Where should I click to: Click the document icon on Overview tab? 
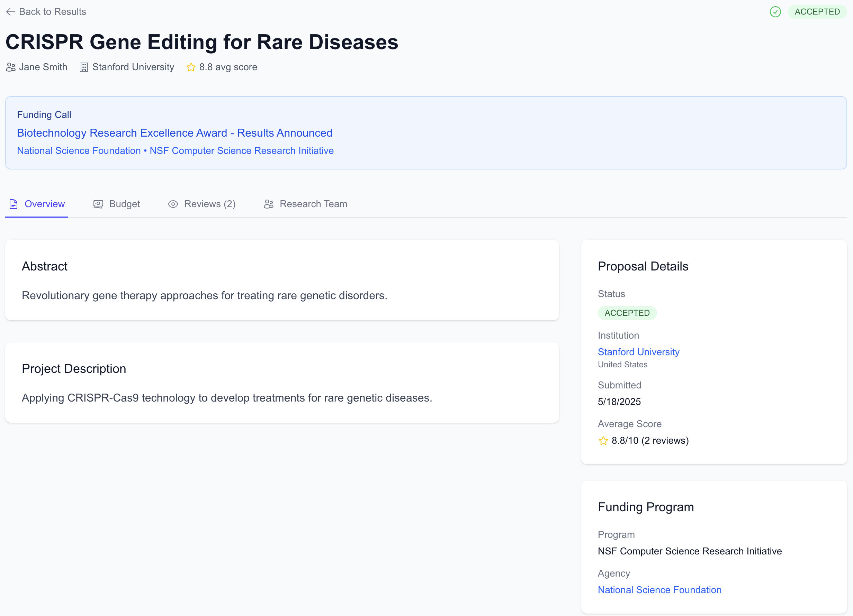point(14,204)
